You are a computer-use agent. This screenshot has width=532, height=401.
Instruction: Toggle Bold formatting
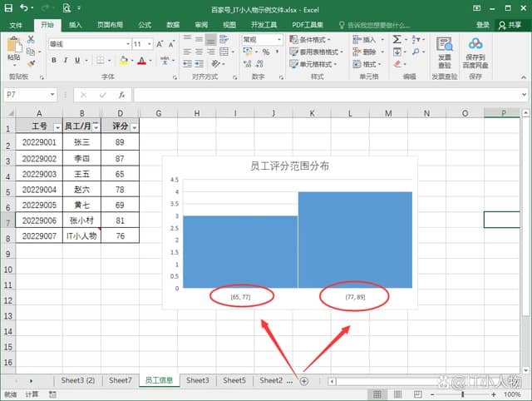54,60
